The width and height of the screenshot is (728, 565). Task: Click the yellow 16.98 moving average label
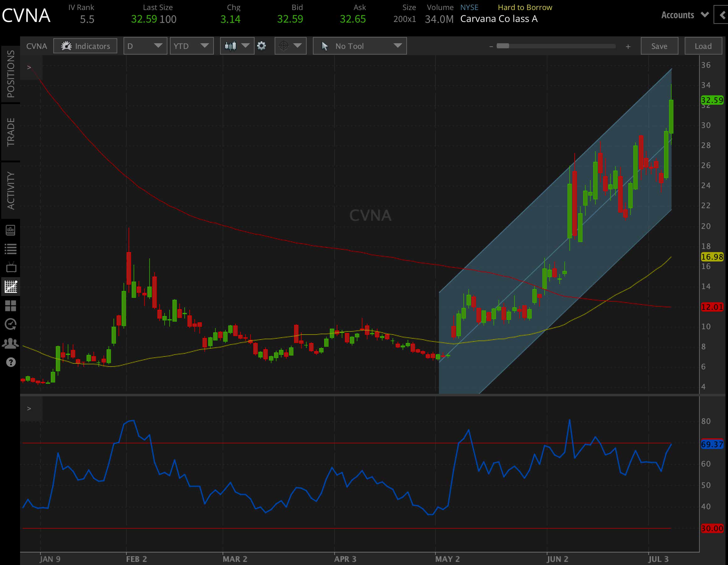(x=712, y=257)
